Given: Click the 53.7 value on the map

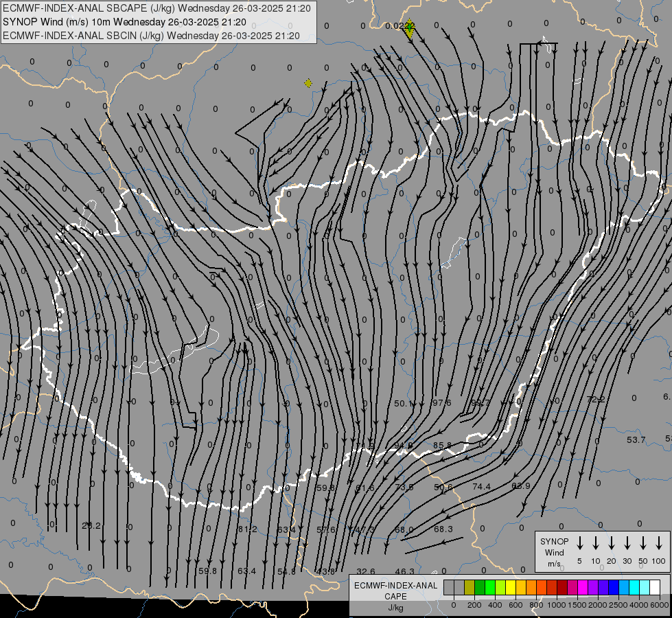Looking at the screenshot, I should (x=636, y=439).
